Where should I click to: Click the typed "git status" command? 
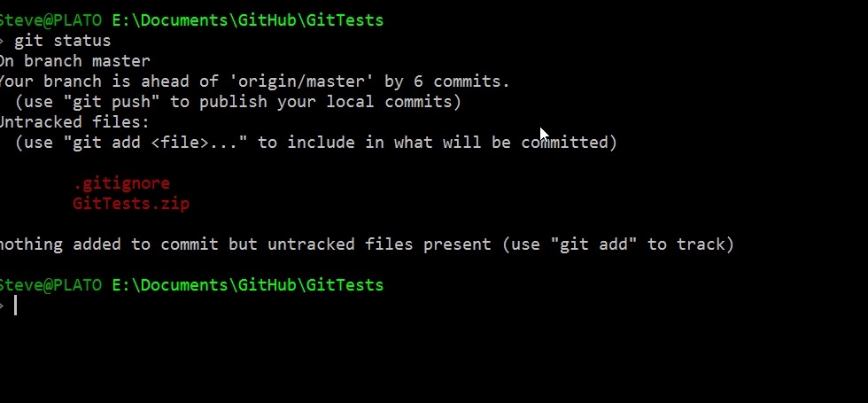(x=63, y=41)
